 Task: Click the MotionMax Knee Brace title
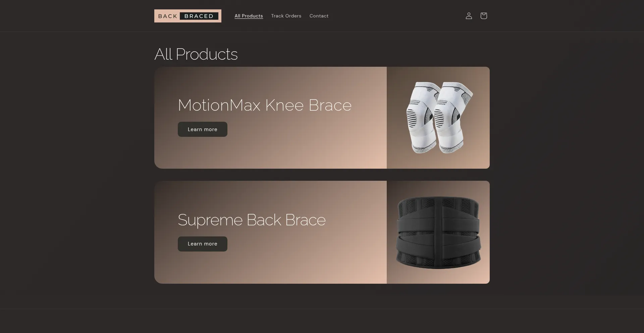pyautogui.click(x=265, y=105)
